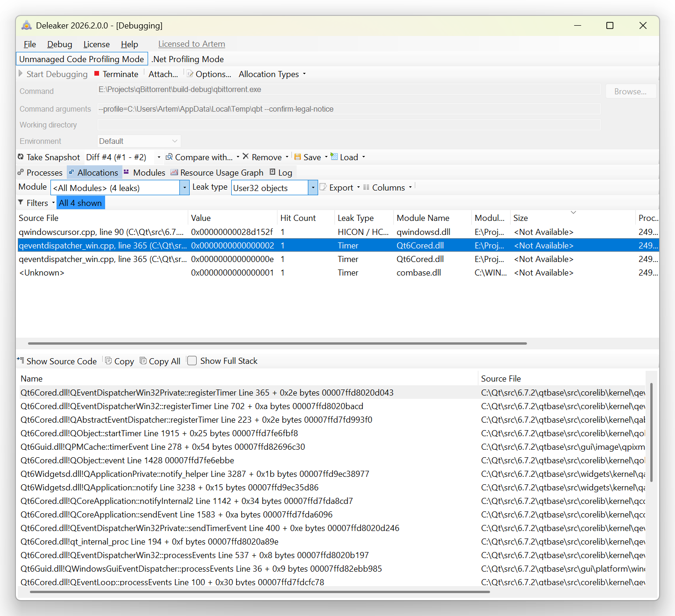Click the Compare with icon
Screen dimensions: 675x616
point(169,157)
